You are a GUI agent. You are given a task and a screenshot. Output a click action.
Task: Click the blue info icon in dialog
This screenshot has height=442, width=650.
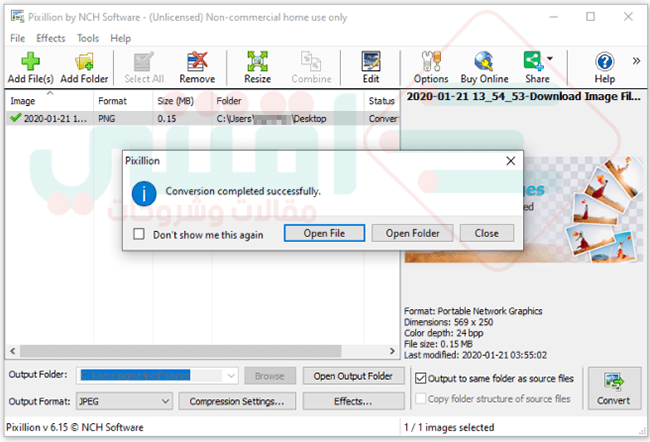144,193
